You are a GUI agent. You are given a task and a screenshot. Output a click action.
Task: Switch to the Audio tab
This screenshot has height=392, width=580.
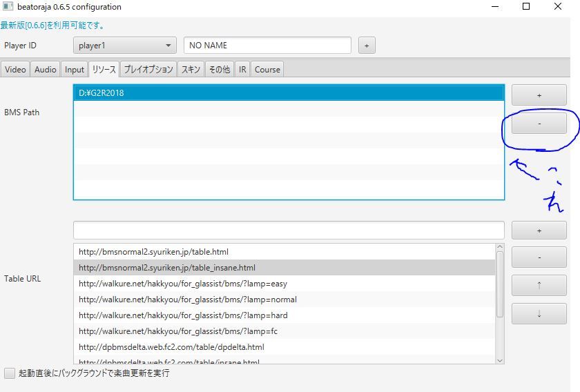pyautogui.click(x=45, y=70)
